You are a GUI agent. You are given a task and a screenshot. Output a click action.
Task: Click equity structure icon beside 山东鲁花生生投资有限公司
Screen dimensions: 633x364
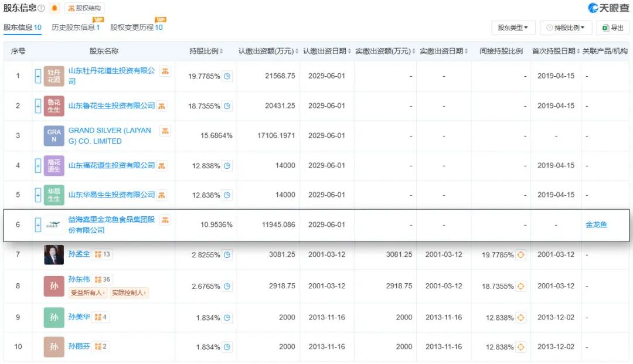point(162,106)
